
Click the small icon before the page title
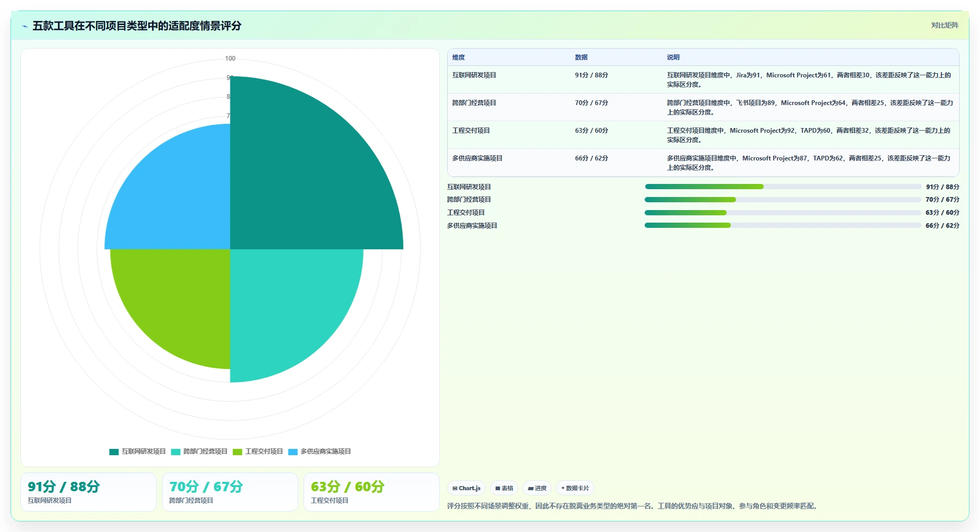pyautogui.click(x=25, y=26)
